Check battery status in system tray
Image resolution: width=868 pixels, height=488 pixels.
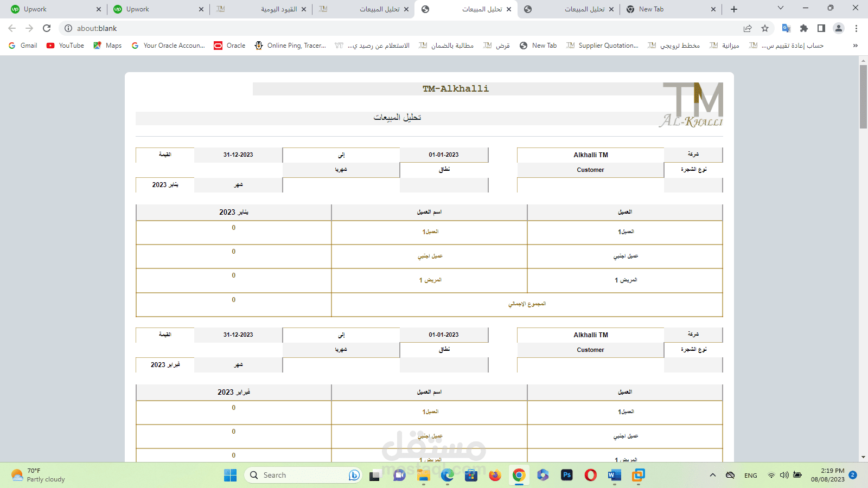pos(797,475)
